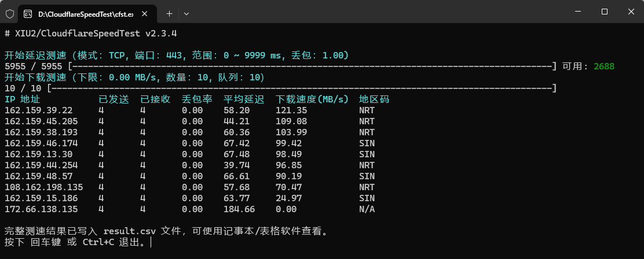Click the green available count 2688
Screen dimensions: 644x259
tap(603, 66)
